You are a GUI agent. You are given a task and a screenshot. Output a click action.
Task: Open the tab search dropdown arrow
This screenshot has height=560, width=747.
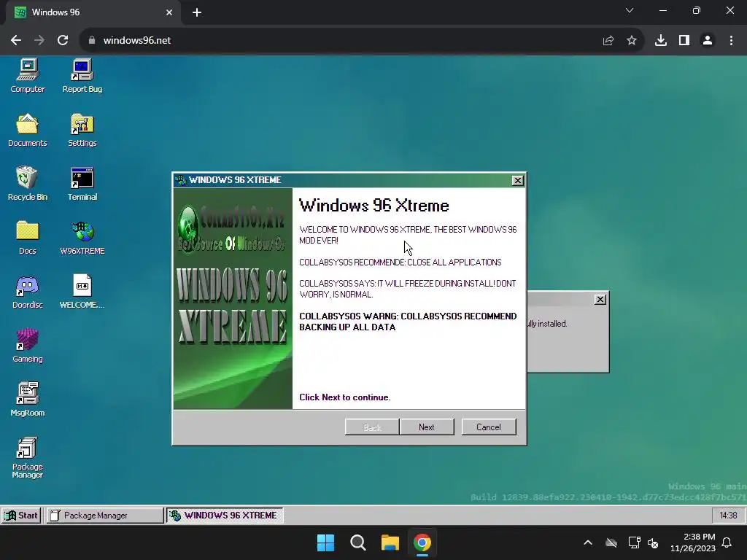630,10
